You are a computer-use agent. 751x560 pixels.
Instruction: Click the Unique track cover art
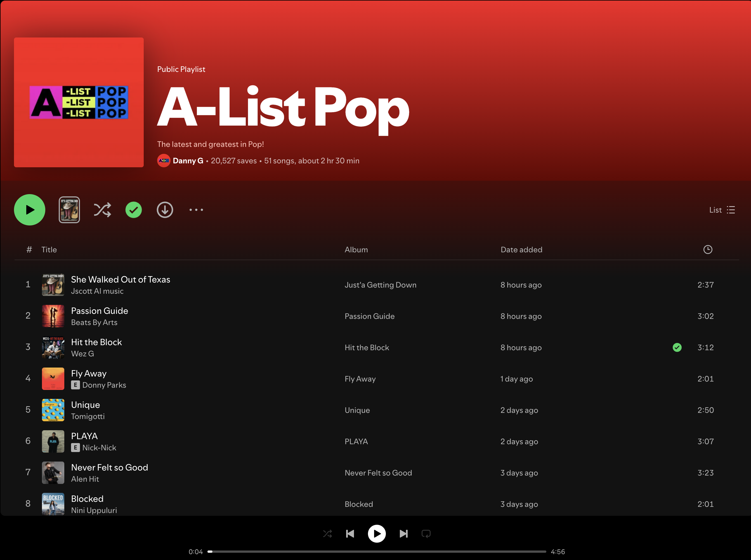point(53,410)
